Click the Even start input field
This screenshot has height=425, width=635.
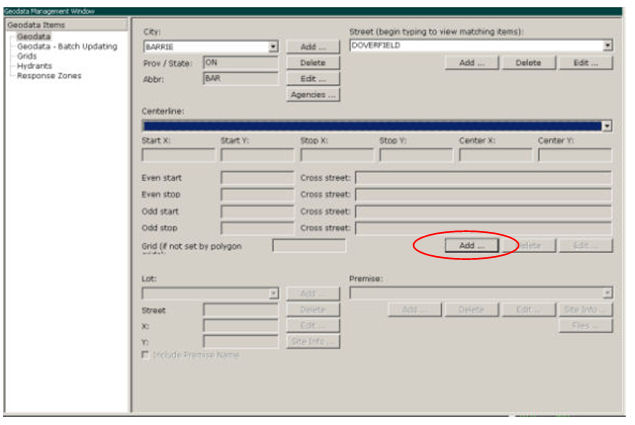tap(256, 178)
